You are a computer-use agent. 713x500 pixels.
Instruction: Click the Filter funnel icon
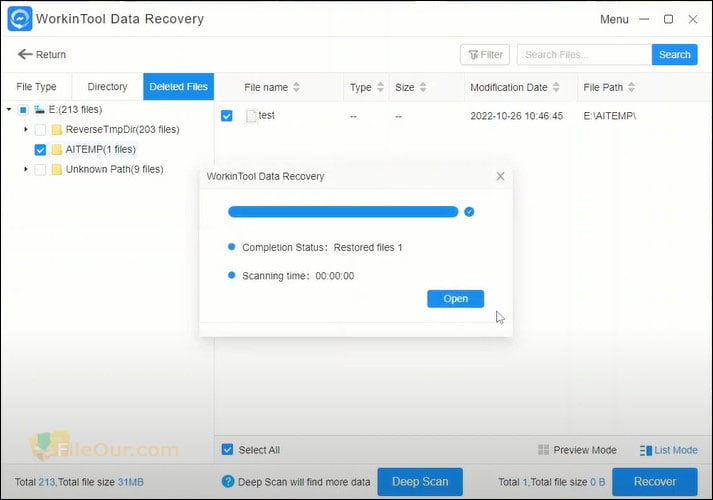473,55
